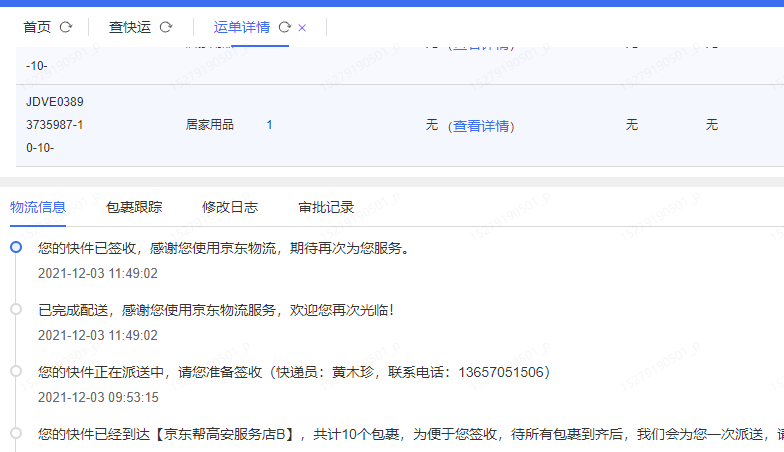
Task: Switch to the 查快运 tab
Action: (x=130, y=27)
